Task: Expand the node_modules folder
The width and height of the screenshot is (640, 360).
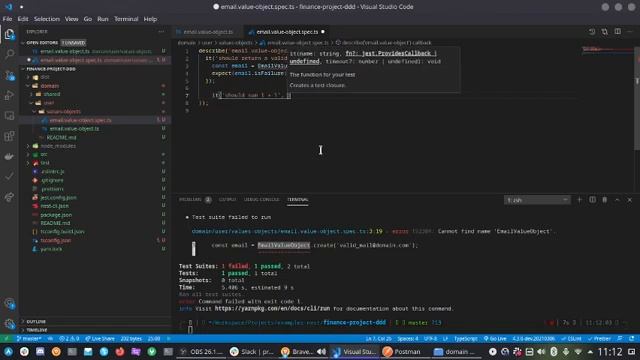Action: (28, 146)
